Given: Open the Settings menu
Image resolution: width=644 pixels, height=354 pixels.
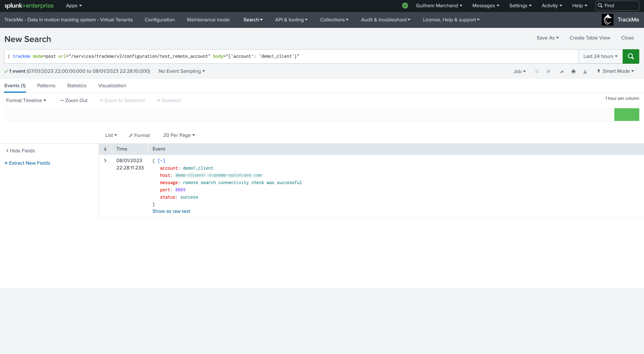Looking at the screenshot, I should pos(520,5).
